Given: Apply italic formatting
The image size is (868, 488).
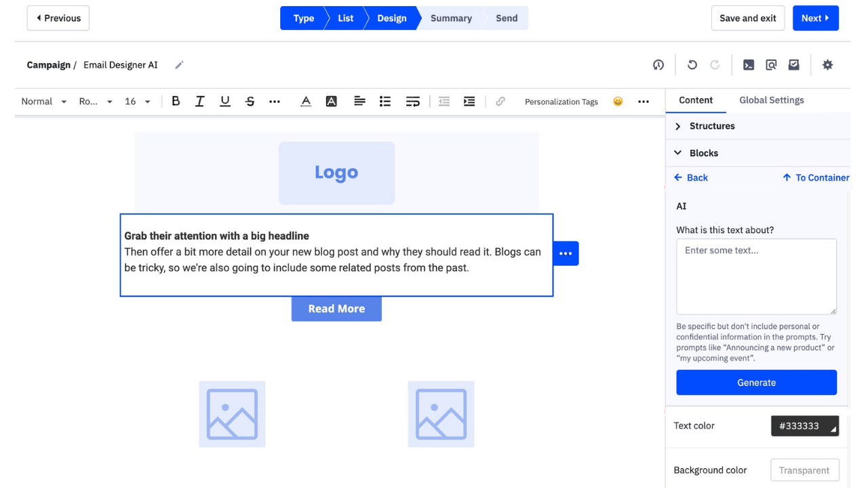Looking at the screenshot, I should (199, 101).
